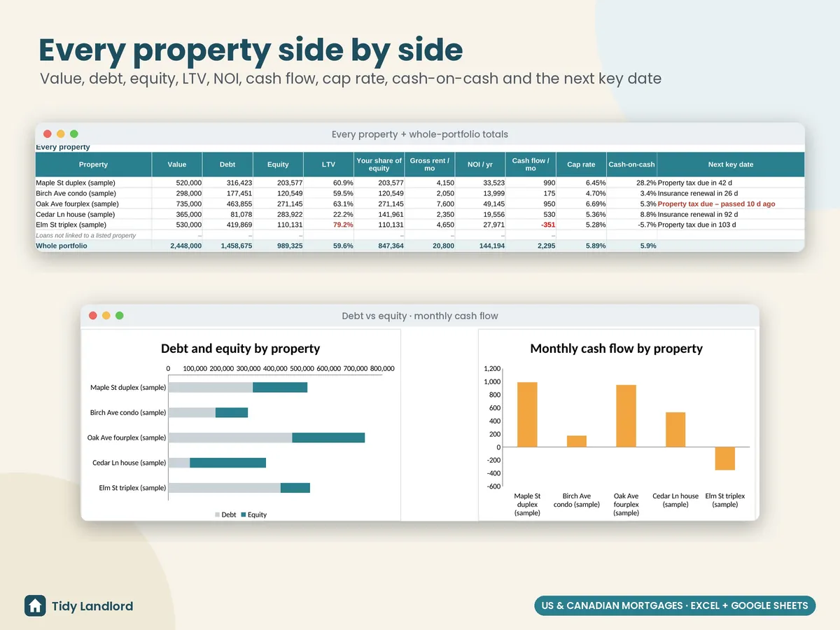840x630 pixels.
Task: Click the Every property + whole-portfolio totals window title
Action: pos(420,134)
